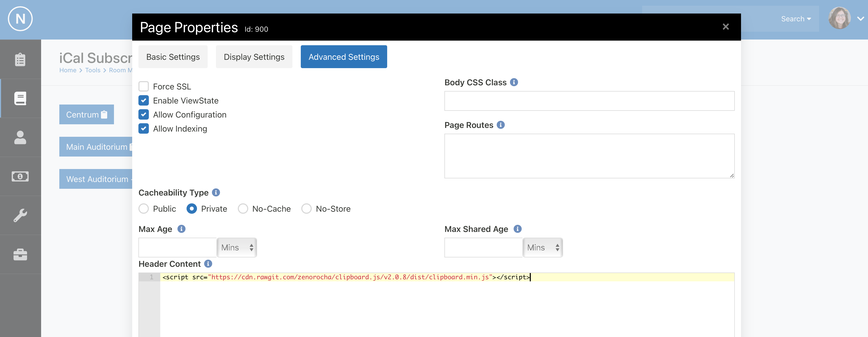Uncheck Allow Configuration
This screenshot has width=868, height=337.
pyautogui.click(x=144, y=115)
